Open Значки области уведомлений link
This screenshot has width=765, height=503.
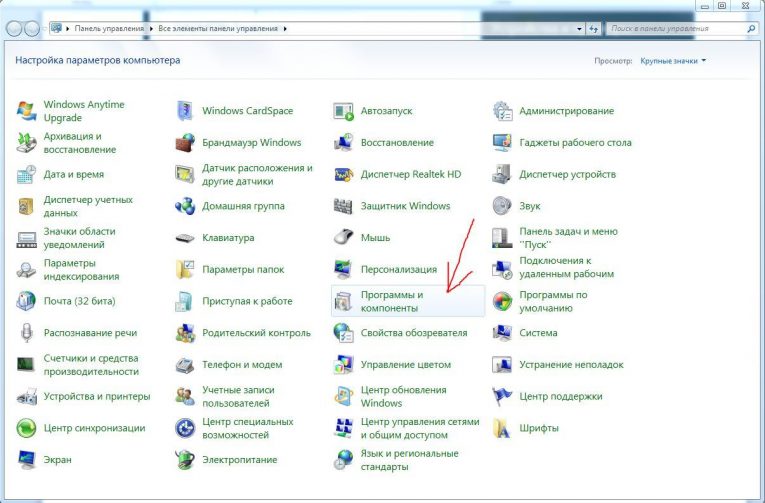click(79, 238)
